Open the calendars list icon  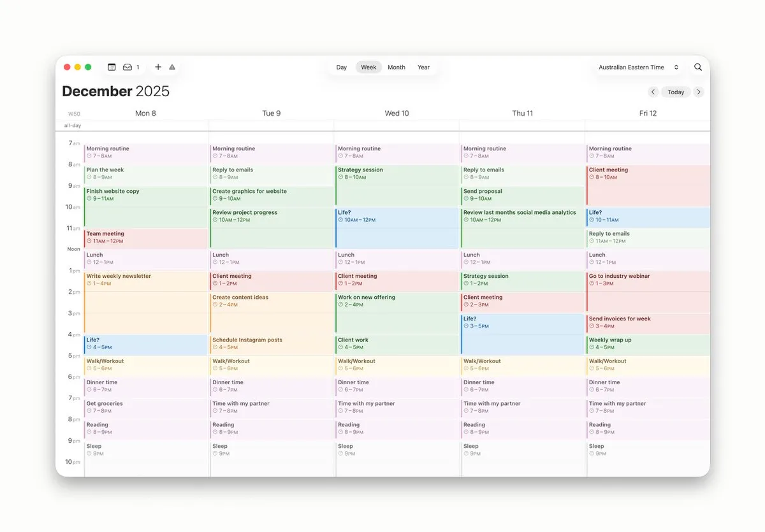(x=112, y=67)
